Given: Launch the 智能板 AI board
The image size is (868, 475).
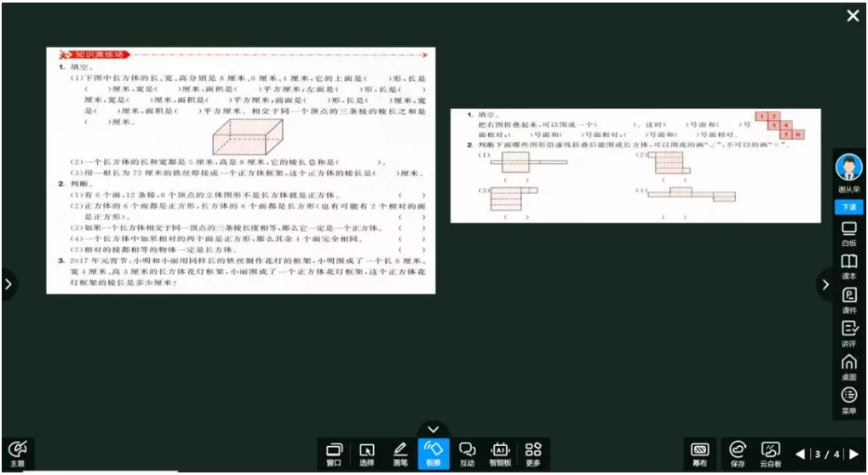Looking at the screenshot, I should (x=500, y=453).
